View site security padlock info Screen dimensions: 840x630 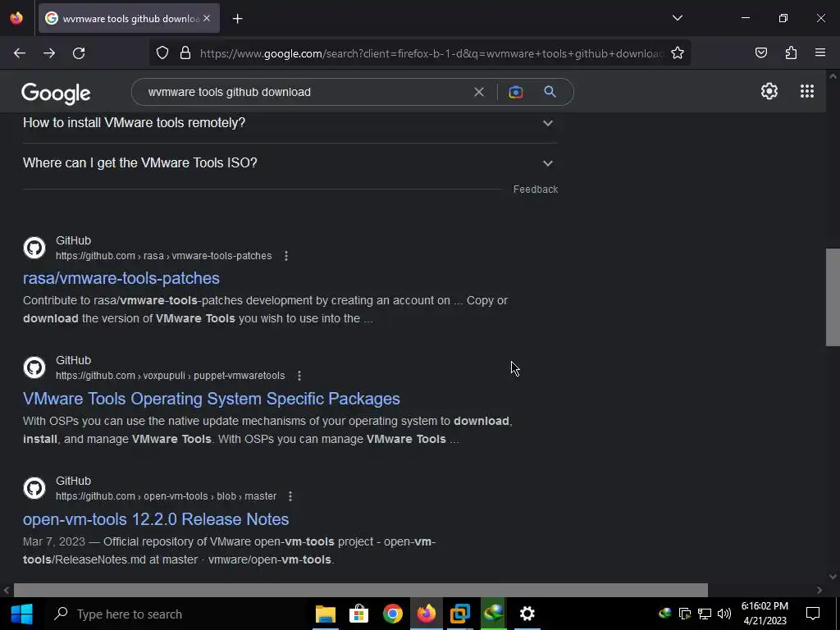point(185,52)
